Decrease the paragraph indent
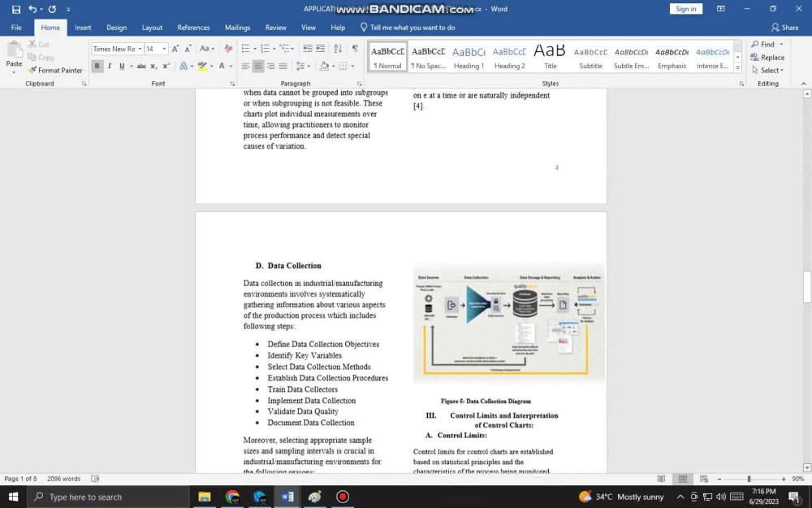The height and width of the screenshot is (508, 812). pos(308,49)
